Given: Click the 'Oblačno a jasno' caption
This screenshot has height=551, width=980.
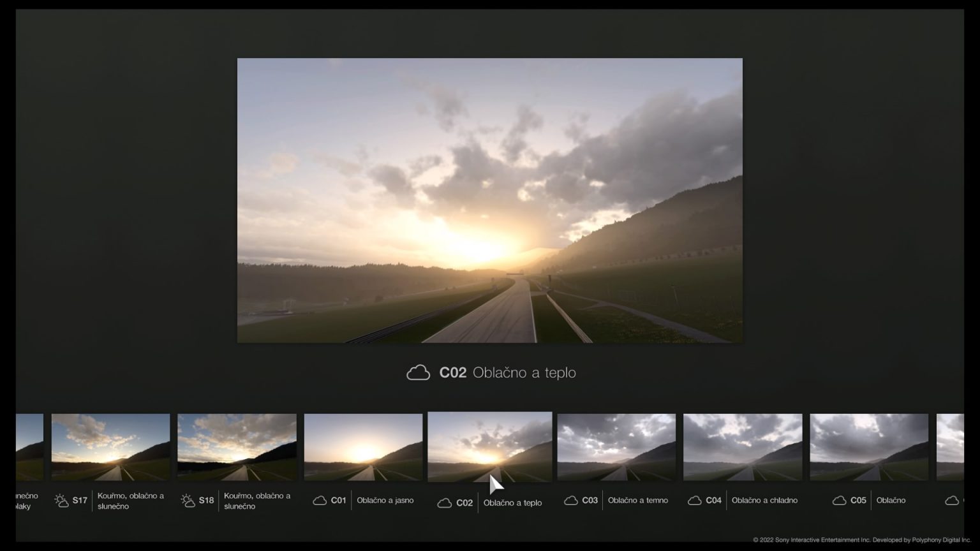Looking at the screenshot, I should (x=385, y=501).
